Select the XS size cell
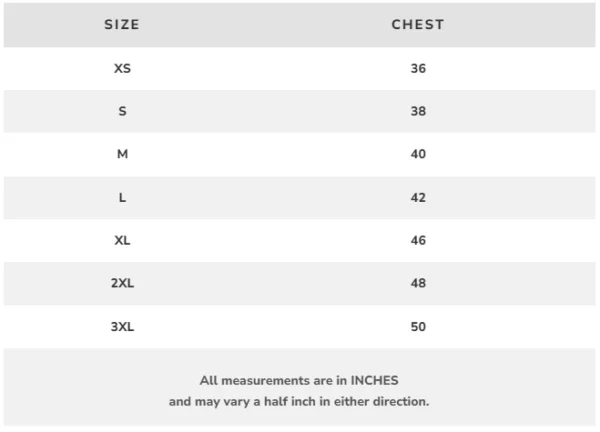The width and height of the screenshot is (600, 432). pos(122,69)
